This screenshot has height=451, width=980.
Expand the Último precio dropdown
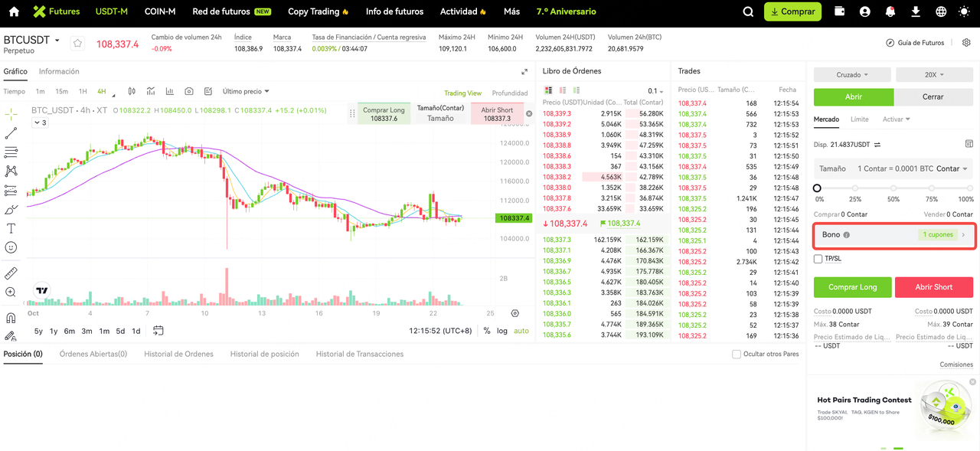coord(246,91)
